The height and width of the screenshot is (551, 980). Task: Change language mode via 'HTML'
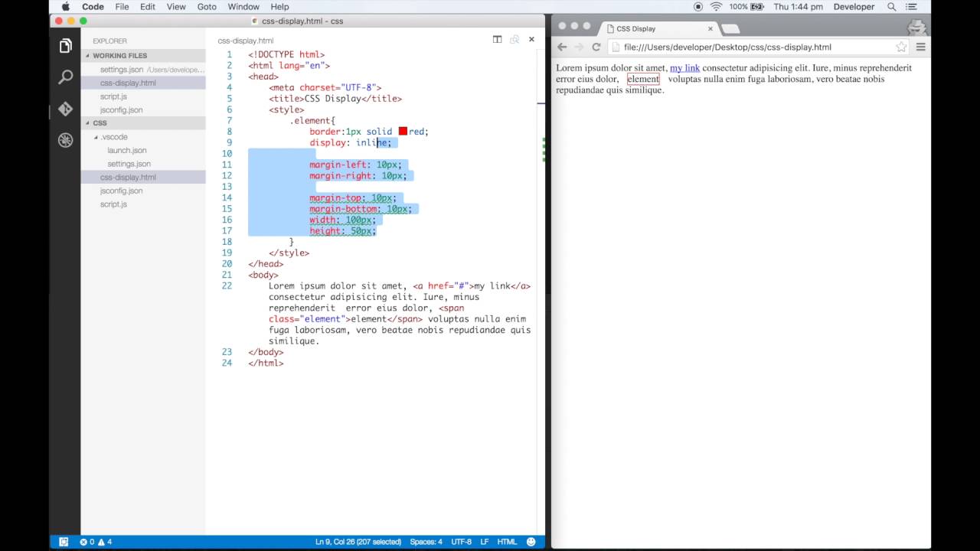click(x=507, y=542)
